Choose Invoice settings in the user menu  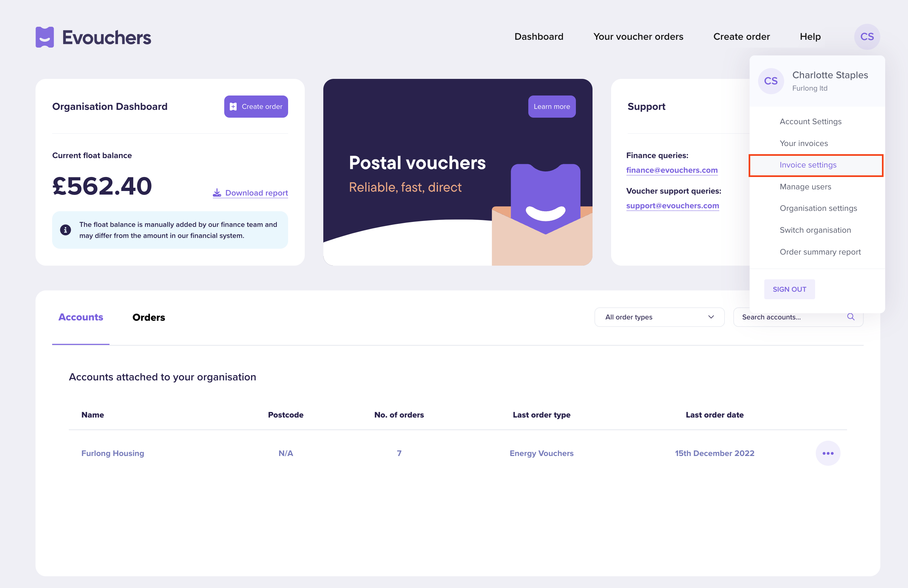816,165
